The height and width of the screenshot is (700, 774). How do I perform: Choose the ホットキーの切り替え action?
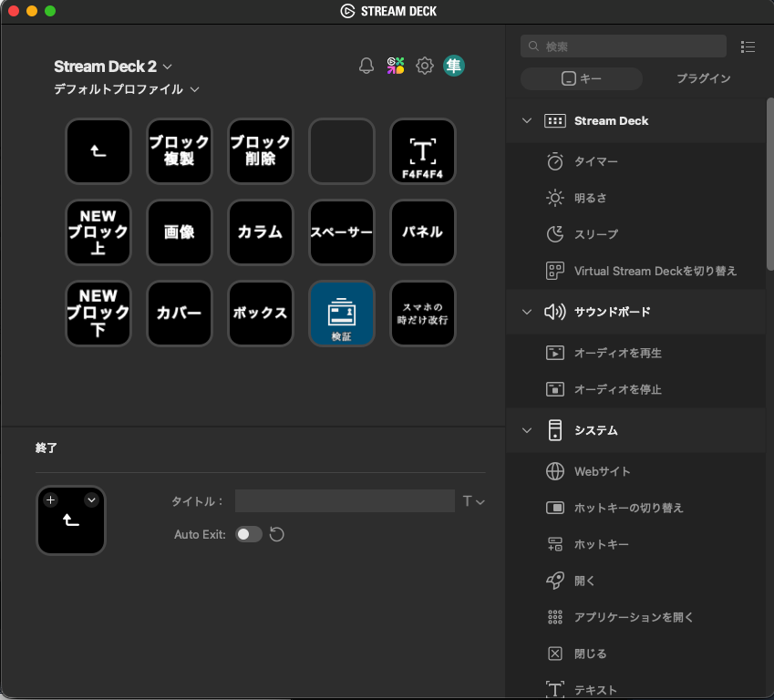pos(635,508)
